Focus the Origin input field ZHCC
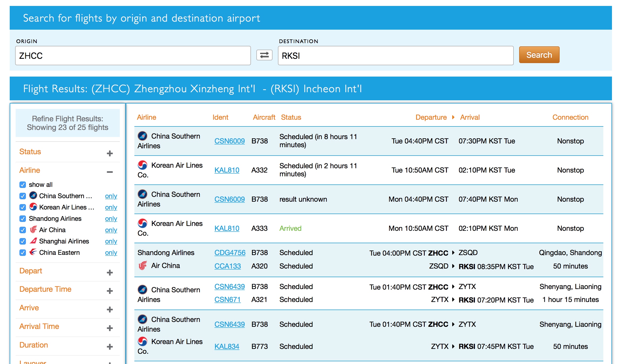The image size is (626, 364). 133,56
